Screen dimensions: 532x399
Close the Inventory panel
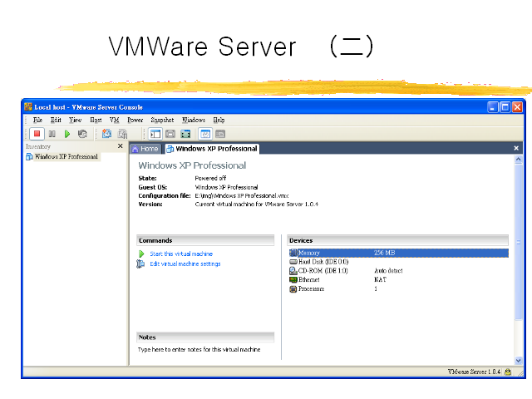pyautogui.click(x=120, y=146)
